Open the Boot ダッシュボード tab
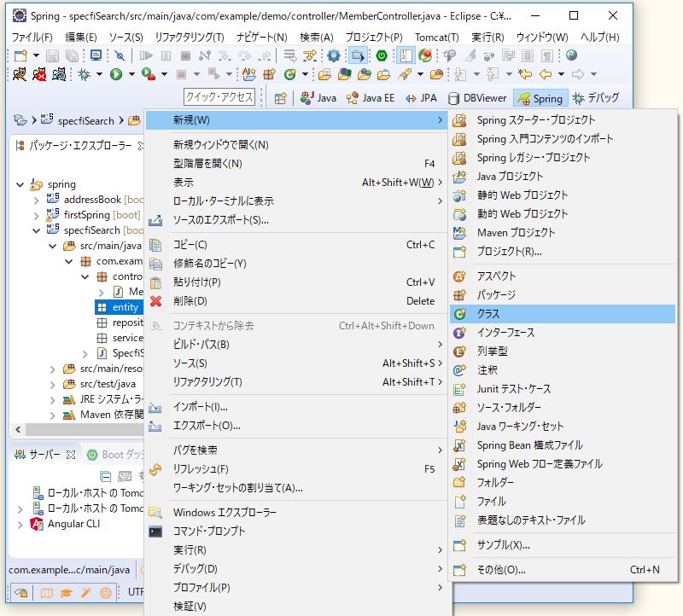Image resolution: width=683 pixels, height=616 pixels. [116, 455]
